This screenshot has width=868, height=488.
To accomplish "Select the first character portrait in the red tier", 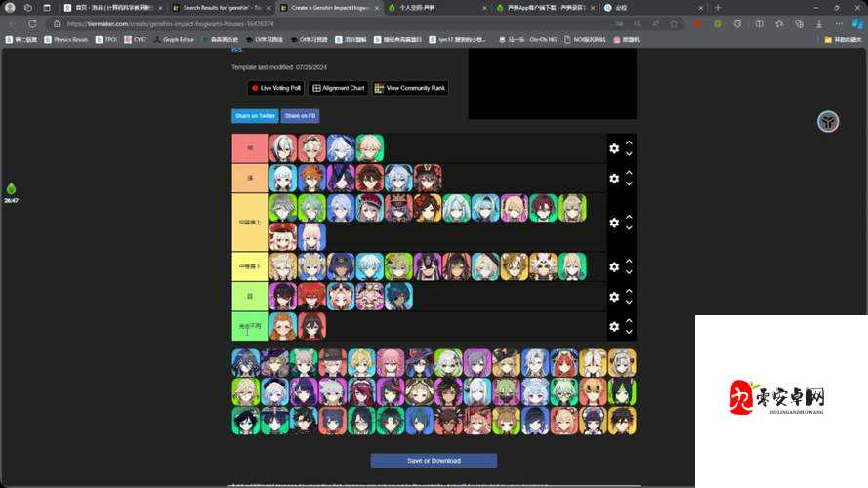I will [x=283, y=148].
